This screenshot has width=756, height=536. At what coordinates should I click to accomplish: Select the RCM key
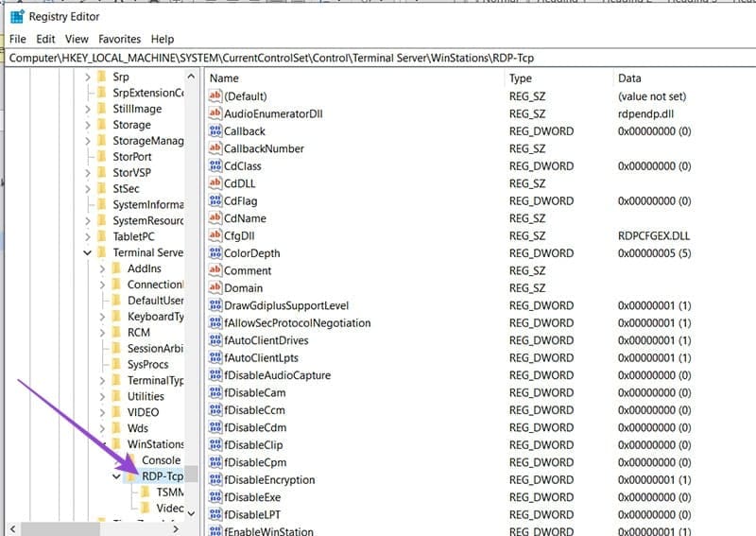(x=138, y=333)
